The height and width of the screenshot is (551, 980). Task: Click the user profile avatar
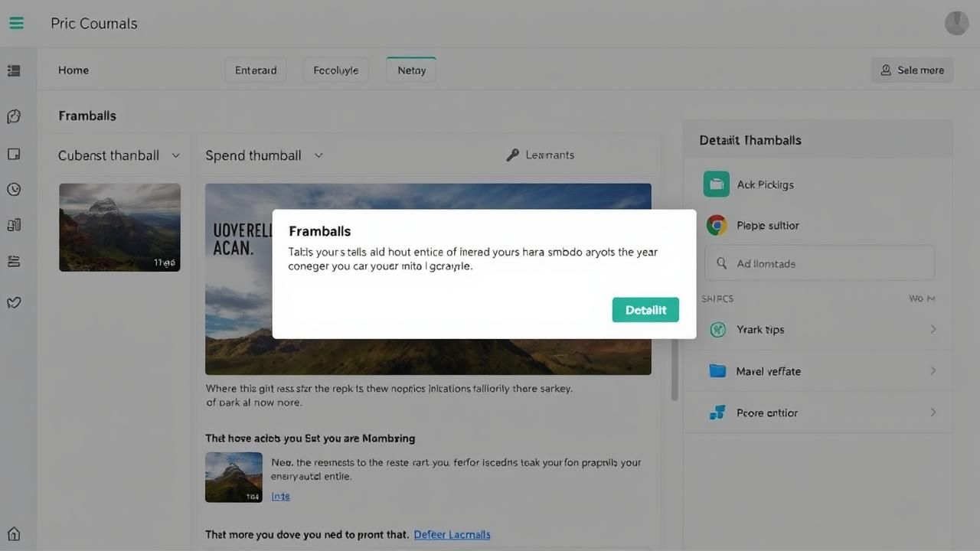point(956,23)
